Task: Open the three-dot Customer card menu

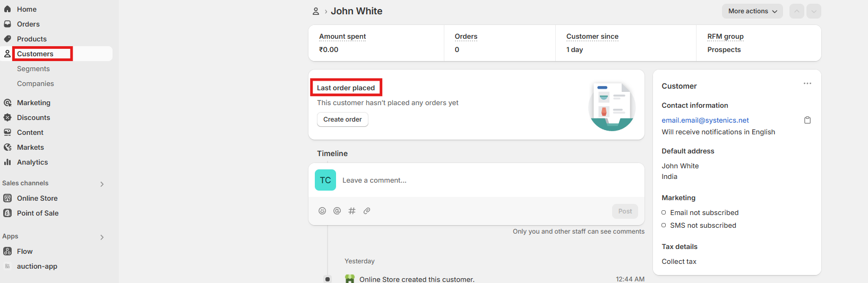Action: click(807, 83)
